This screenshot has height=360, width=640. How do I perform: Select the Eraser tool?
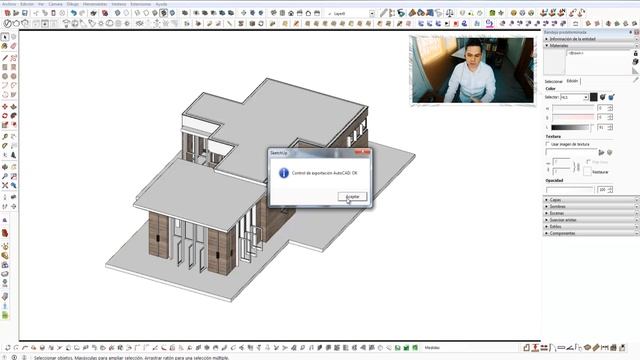pyautogui.click(x=13, y=46)
